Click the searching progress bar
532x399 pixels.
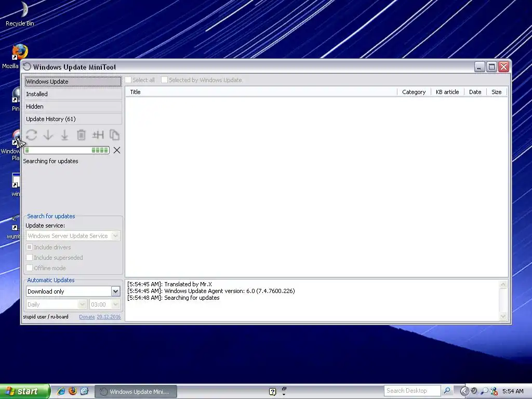(x=66, y=150)
